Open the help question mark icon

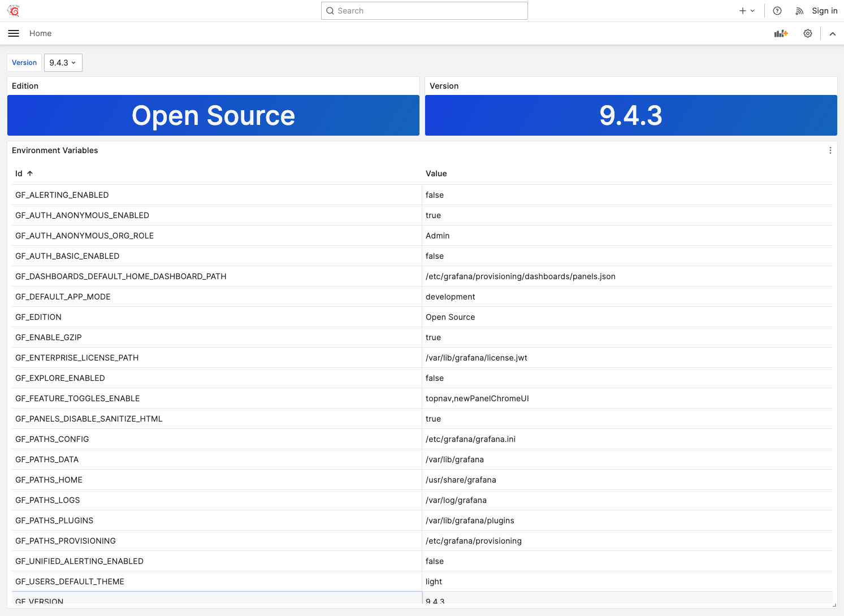coord(777,11)
